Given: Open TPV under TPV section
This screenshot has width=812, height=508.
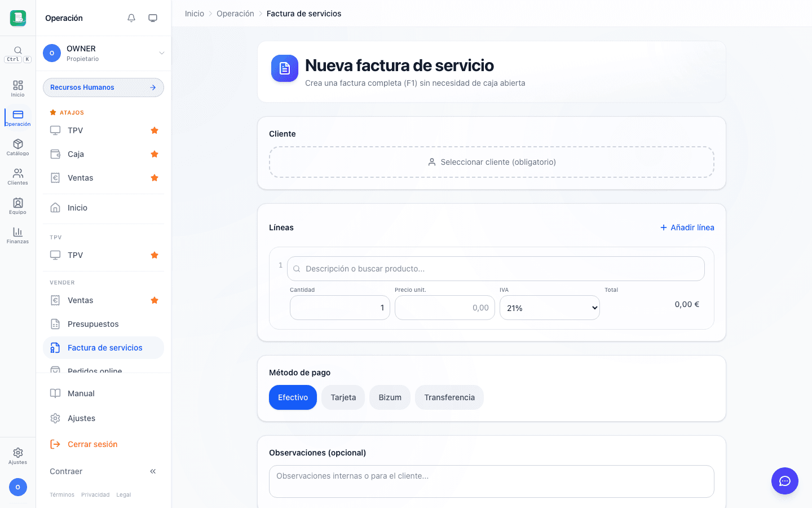Looking at the screenshot, I should (x=103, y=255).
